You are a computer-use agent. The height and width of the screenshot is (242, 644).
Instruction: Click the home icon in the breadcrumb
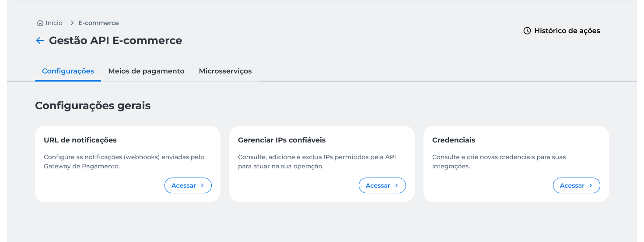[x=40, y=23]
